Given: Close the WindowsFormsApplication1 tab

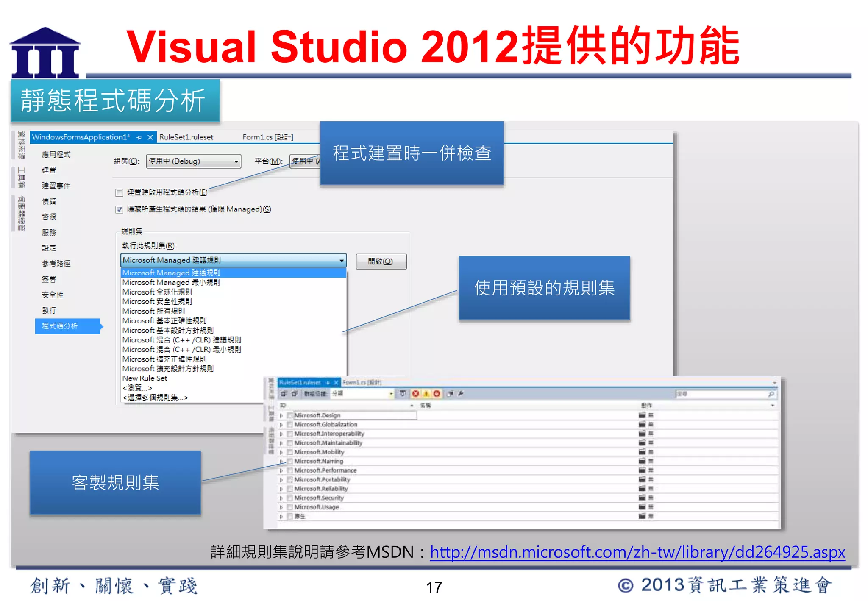Looking at the screenshot, I should point(150,137).
